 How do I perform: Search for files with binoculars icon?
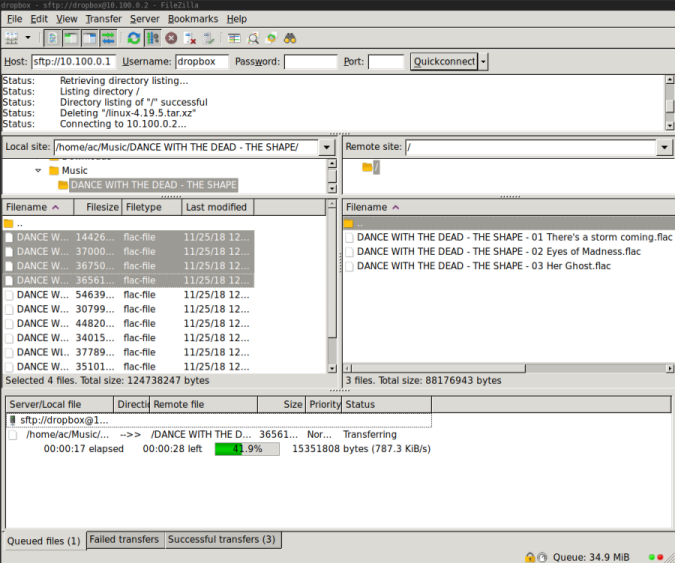290,38
